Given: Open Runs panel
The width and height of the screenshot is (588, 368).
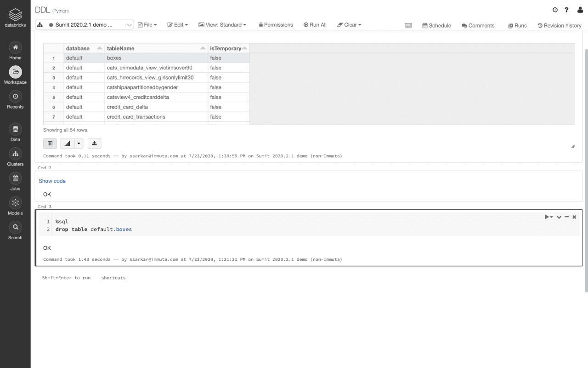Looking at the screenshot, I should [x=517, y=26].
